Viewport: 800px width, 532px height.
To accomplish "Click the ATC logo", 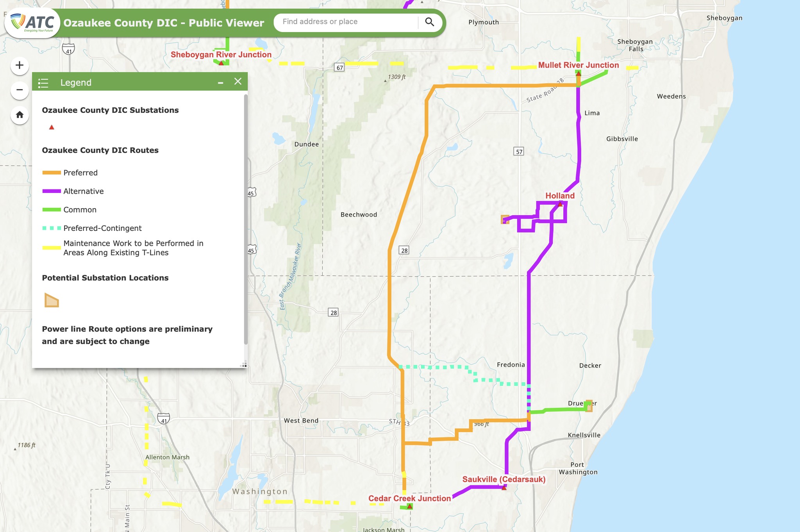I will coord(32,23).
